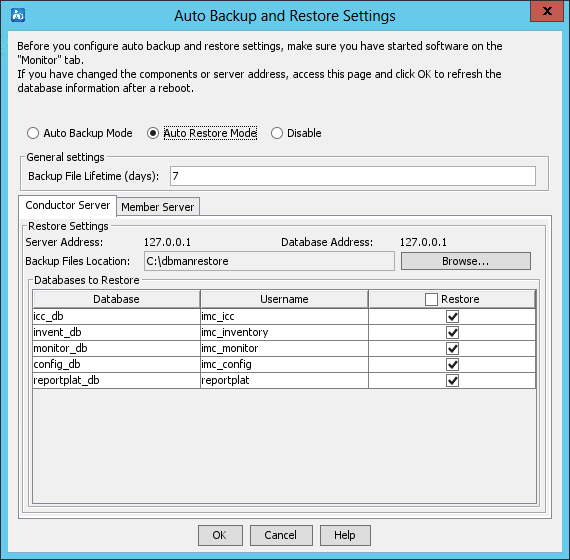Image resolution: width=570 pixels, height=560 pixels.
Task: Select Auto Restore Mode option
Action: [153, 133]
